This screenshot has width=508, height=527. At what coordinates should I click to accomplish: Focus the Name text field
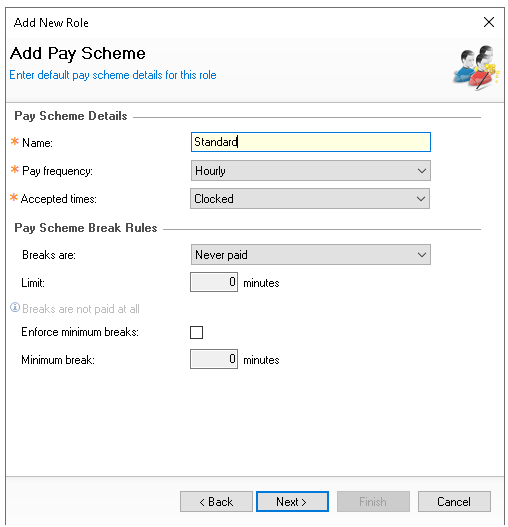[311, 142]
